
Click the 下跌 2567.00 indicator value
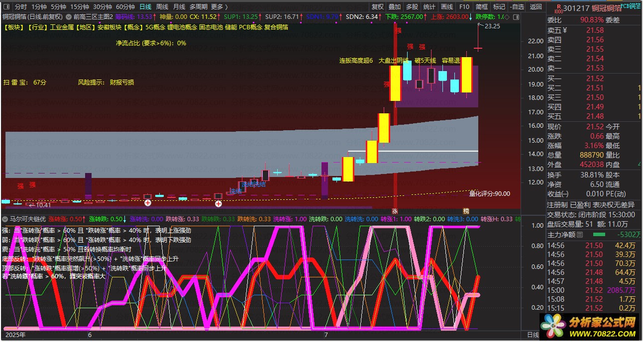point(405,16)
